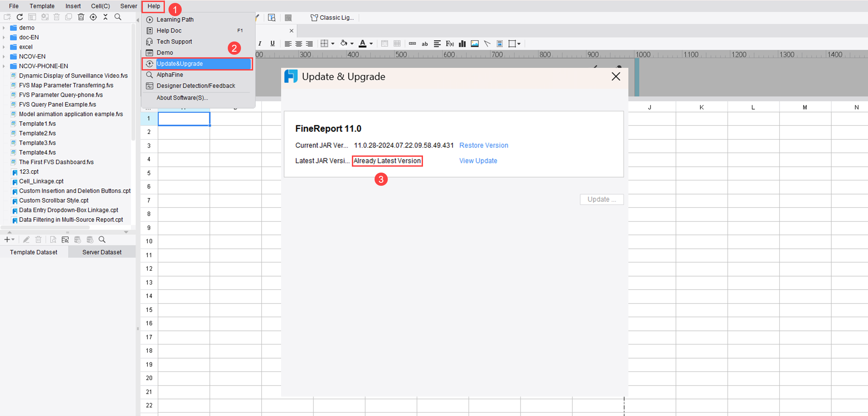Locate the current template with the target icon
Viewport: 868px width, 416px height.
[93, 17]
